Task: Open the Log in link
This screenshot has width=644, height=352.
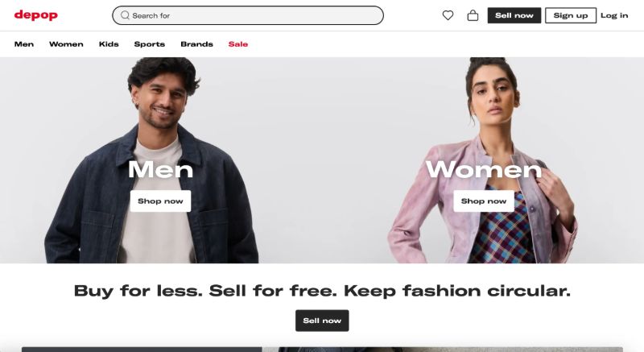Action: [x=614, y=15]
